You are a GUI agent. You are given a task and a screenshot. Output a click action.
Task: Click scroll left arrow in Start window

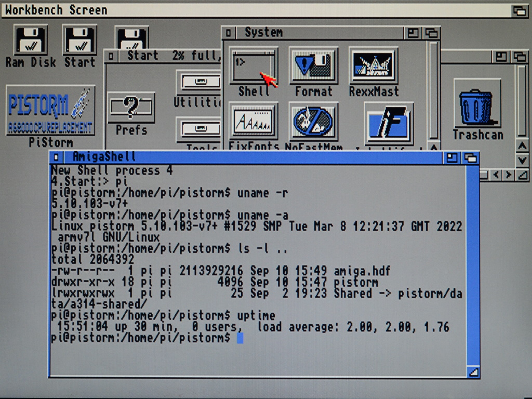pyautogui.click(x=496, y=175)
